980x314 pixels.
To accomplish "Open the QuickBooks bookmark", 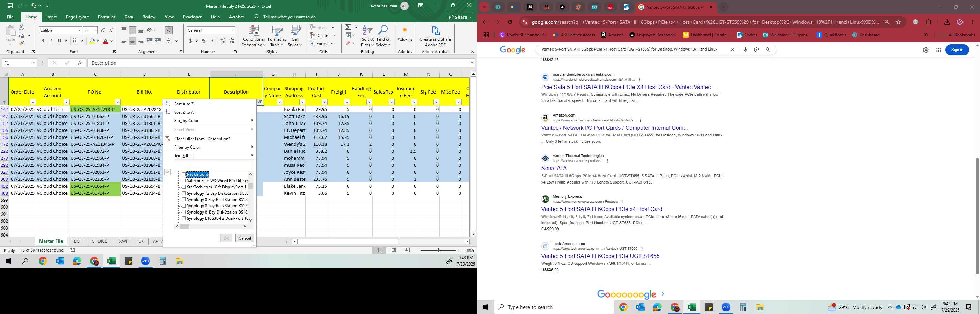I will click(x=831, y=35).
